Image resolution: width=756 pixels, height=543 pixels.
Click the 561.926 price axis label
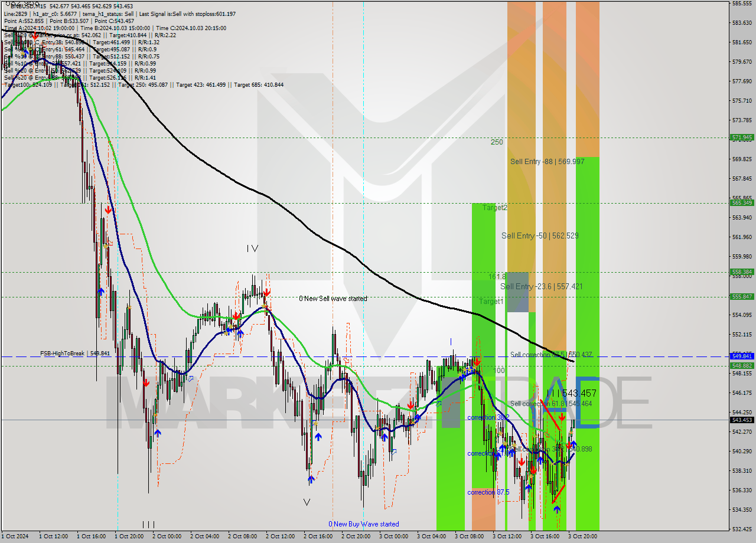tap(742, 237)
